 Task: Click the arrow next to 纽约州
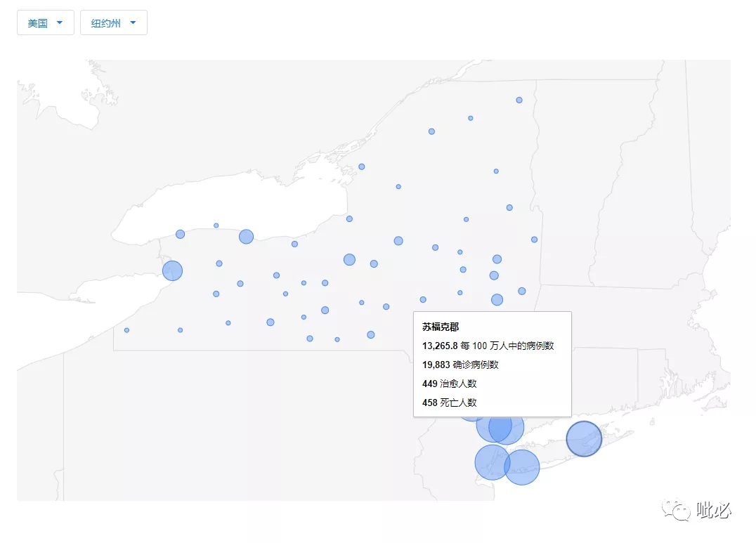(133, 22)
